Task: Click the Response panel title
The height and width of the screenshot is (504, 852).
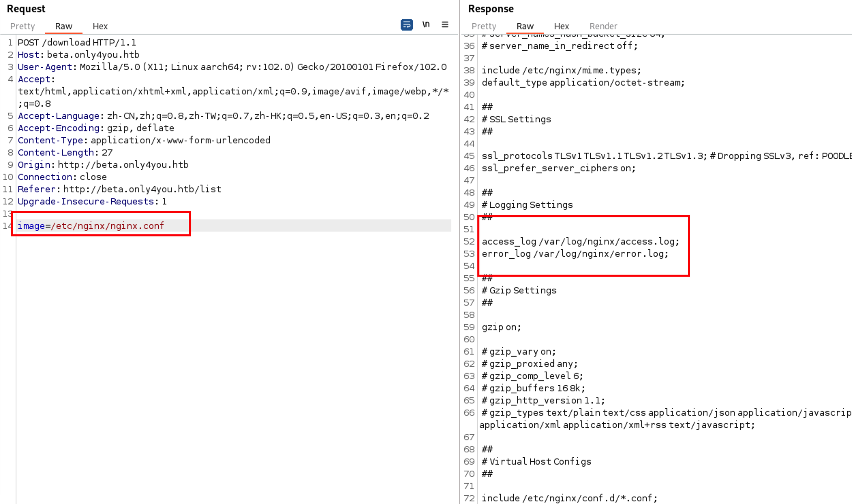Action: click(491, 9)
